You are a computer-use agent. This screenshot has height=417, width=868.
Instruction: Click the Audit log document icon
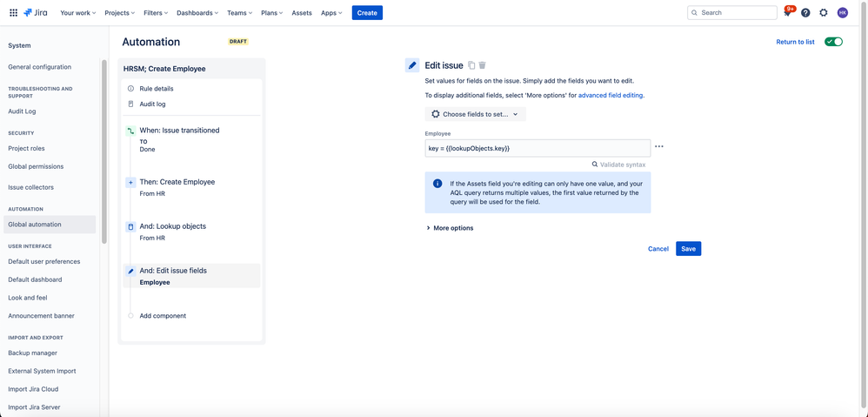(130, 104)
